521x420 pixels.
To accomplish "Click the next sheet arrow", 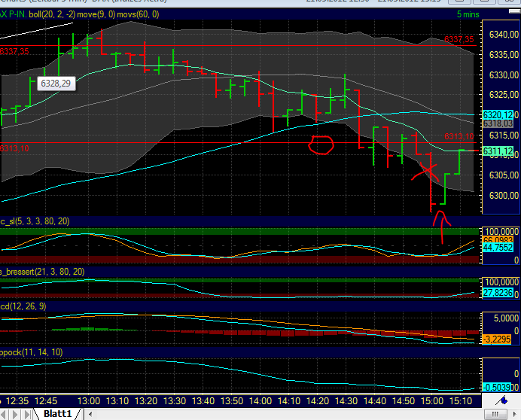I will [x=14, y=414].
